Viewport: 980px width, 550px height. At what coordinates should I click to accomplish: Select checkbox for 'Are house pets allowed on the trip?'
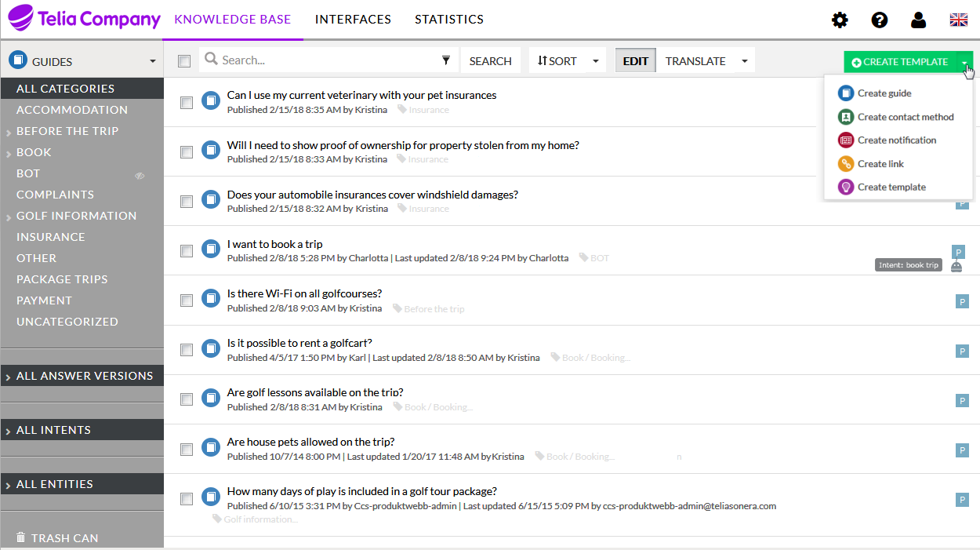click(187, 450)
